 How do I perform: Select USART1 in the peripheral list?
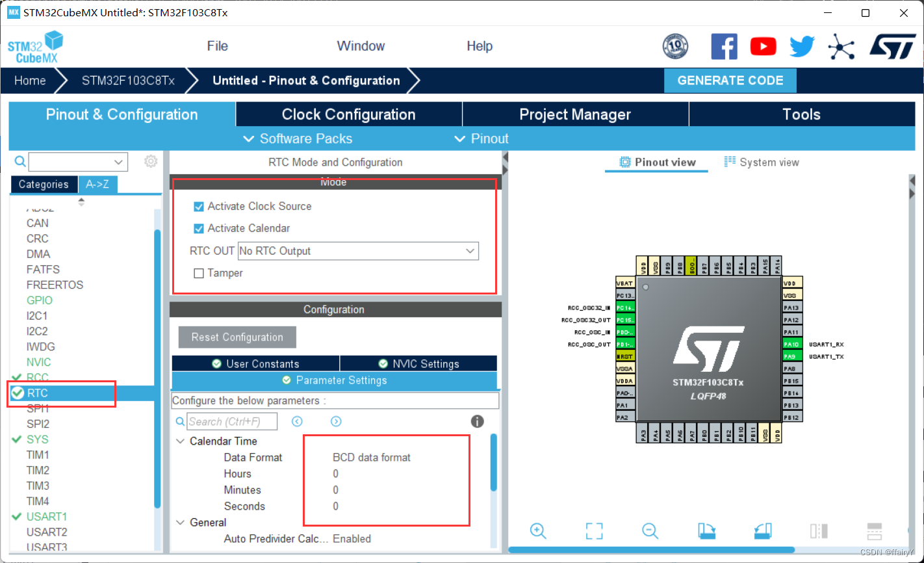pyautogui.click(x=47, y=517)
